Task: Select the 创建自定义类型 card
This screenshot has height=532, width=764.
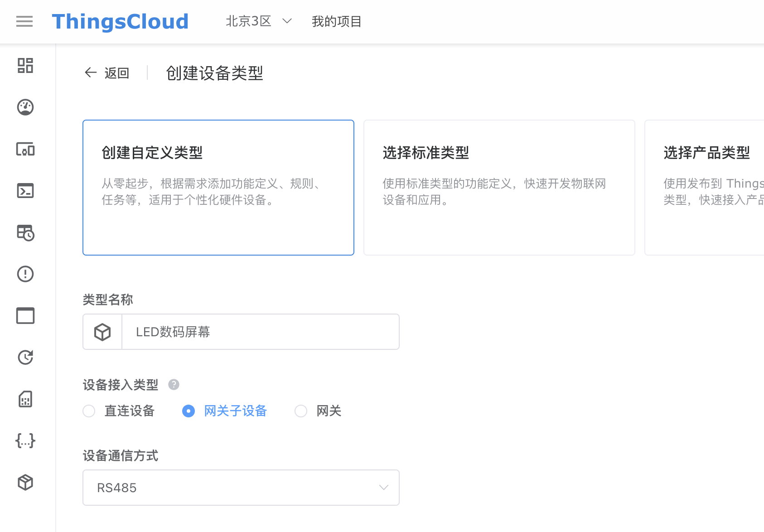Action: pyautogui.click(x=218, y=188)
